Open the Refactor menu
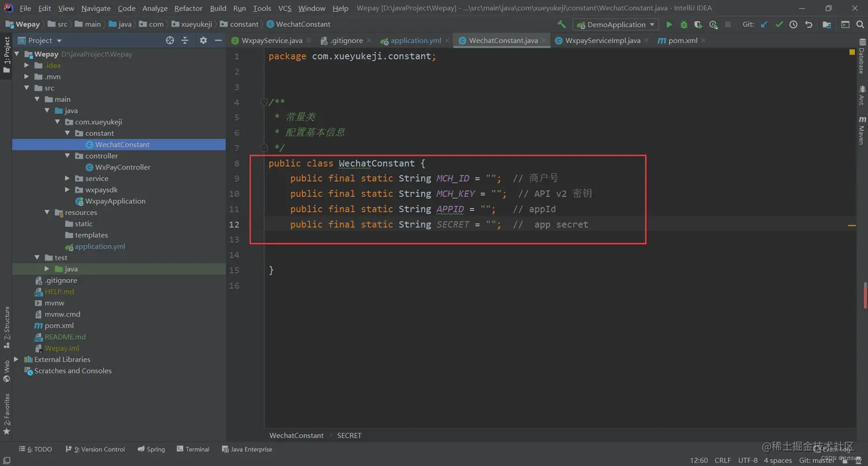This screenshot has width=868, height=466. 188,8
